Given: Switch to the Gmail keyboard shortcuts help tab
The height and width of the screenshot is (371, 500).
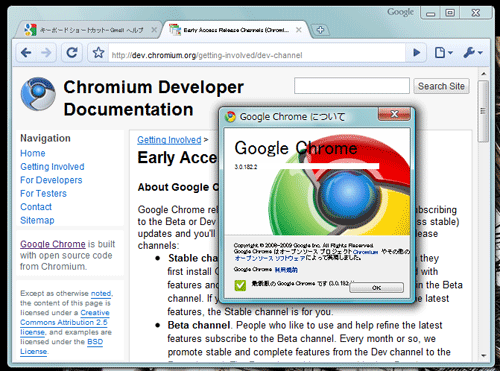Looking at the screenshot, I should 89,30.
